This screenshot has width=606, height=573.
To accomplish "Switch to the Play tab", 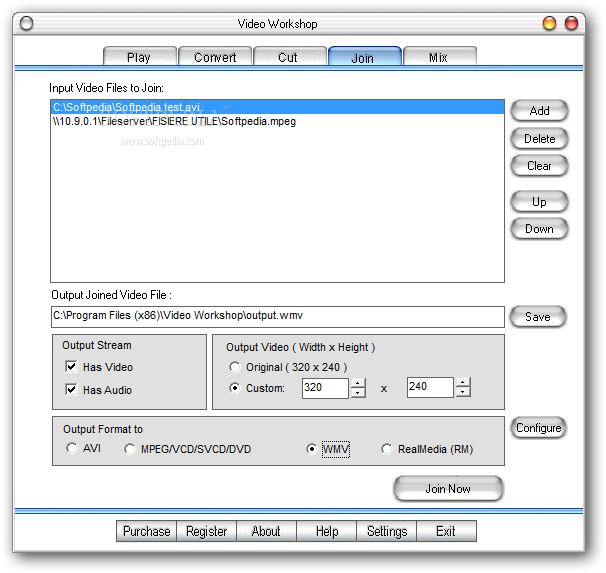I will coord(140,56).
